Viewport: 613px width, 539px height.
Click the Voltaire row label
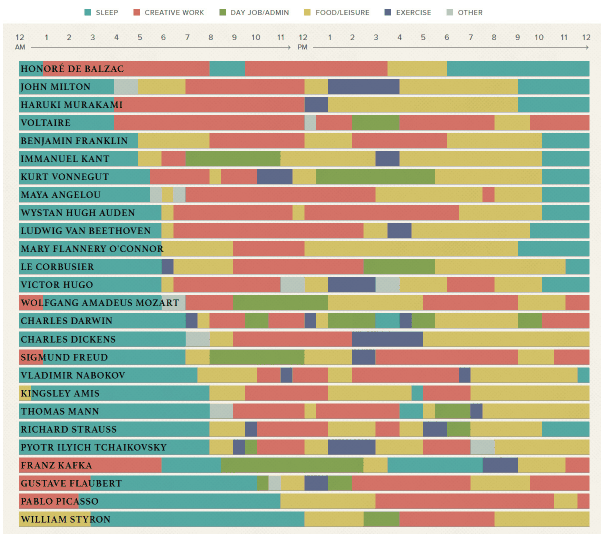(45, 123)
